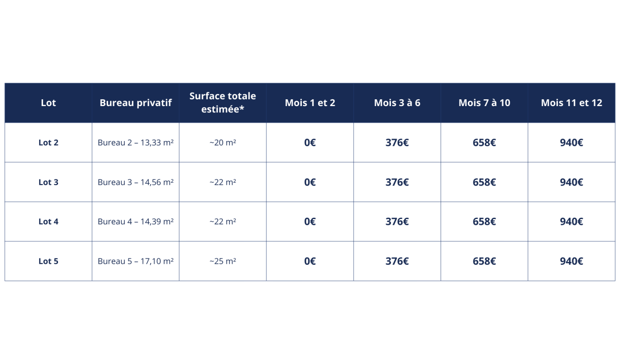Click Lot 2's 0€ price cell

(310, 142)
